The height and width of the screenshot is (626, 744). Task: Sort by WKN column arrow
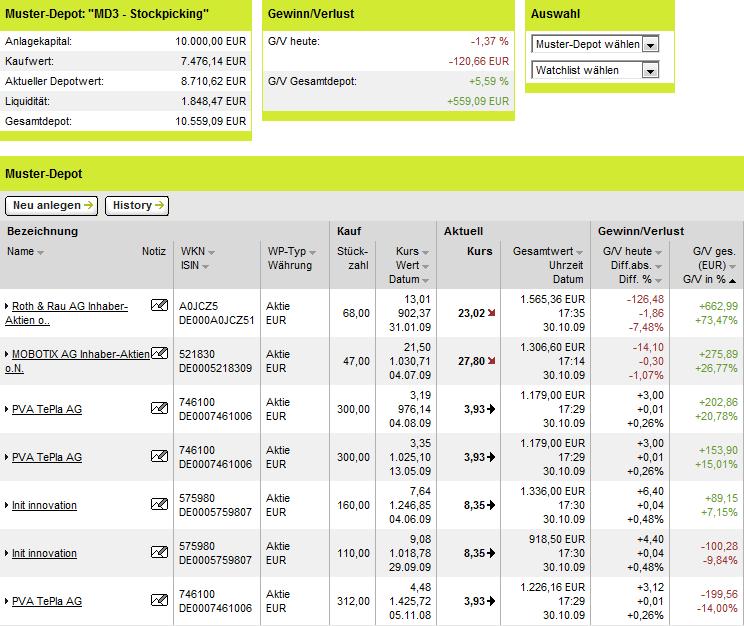[211, 252]
